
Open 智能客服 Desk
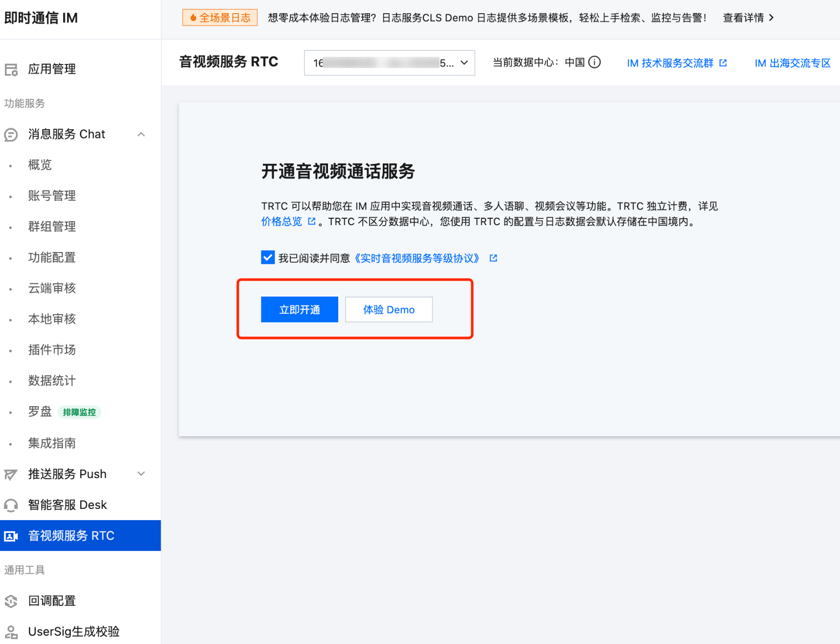(68, 505)
